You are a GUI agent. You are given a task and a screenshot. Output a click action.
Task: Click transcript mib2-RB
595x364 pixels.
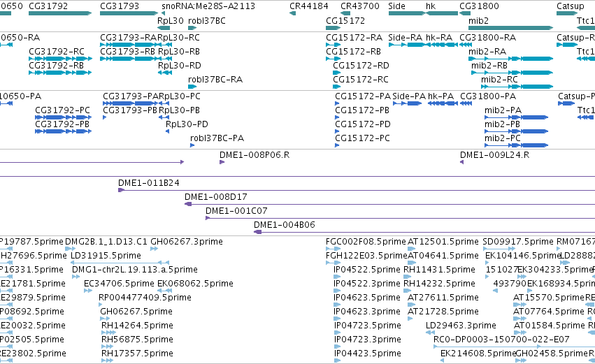489,66
